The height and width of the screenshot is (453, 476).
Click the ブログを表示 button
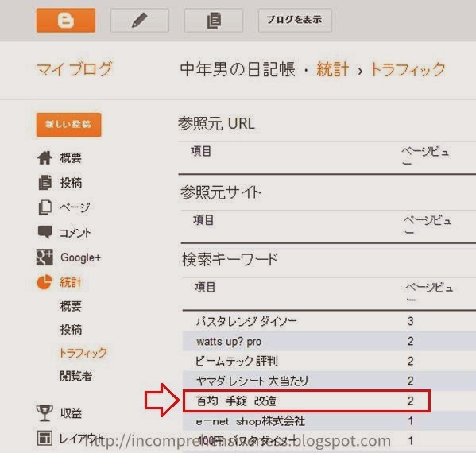click(295, 20)
